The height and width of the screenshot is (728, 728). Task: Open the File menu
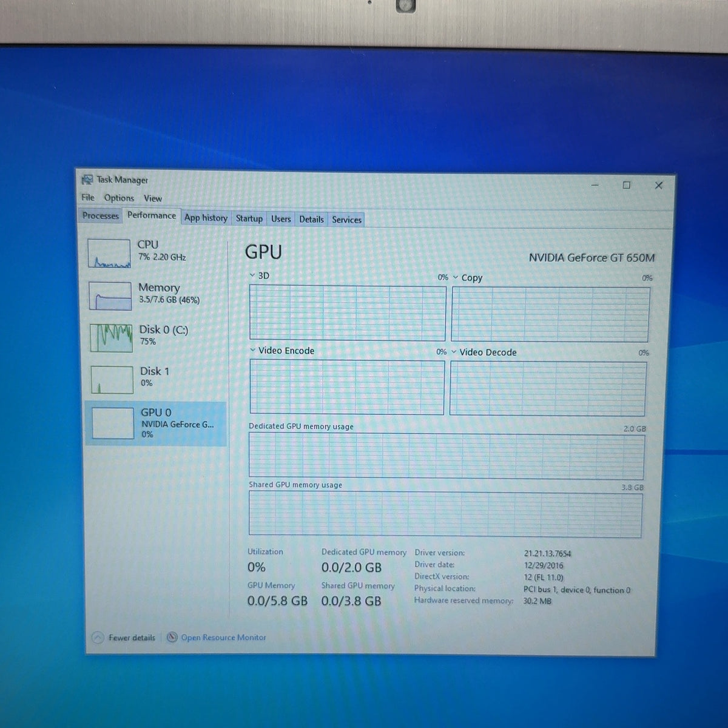(x=88, y=198)
